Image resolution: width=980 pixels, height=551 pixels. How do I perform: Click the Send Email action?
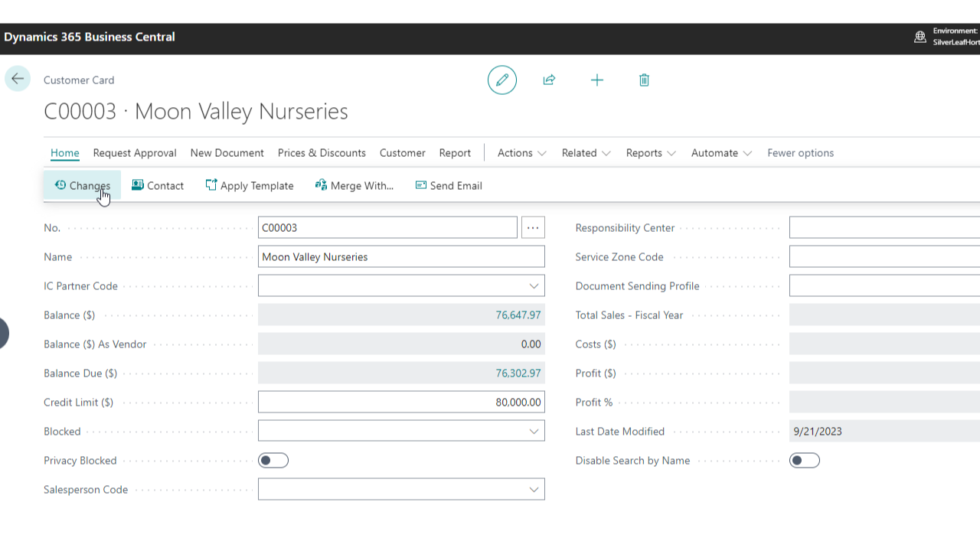pos(449,185)
